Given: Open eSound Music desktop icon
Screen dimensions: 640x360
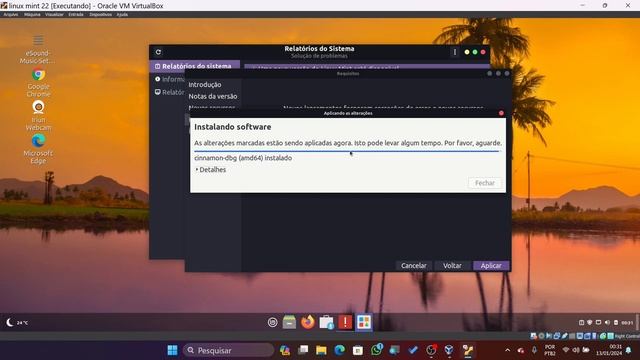Looking at the screenshot, I should [38, 49].
